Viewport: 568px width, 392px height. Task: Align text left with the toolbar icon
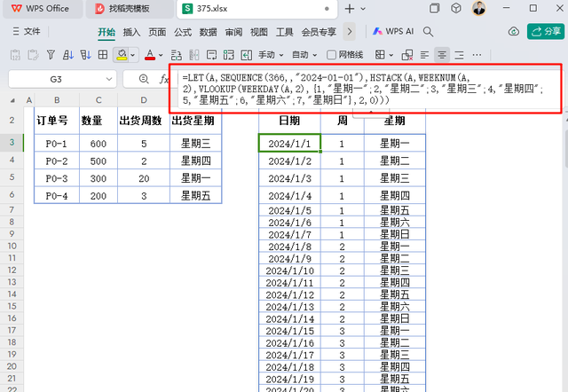point(424,55)
